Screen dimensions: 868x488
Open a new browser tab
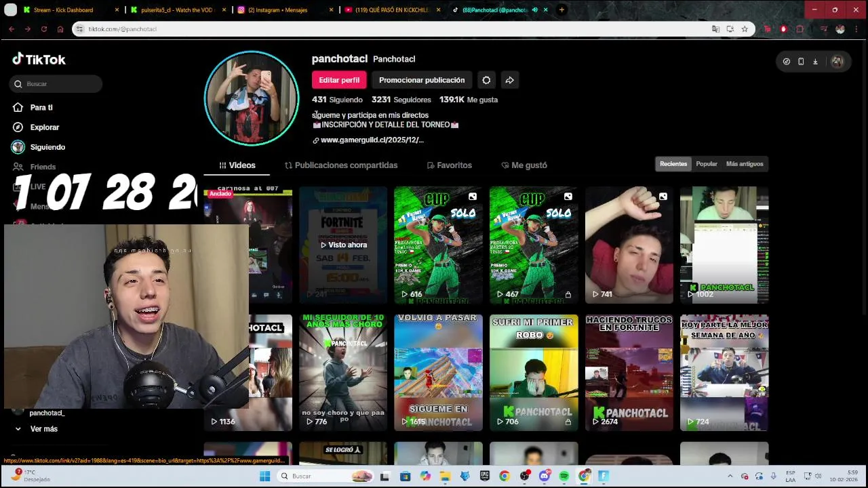click(561, 10)
